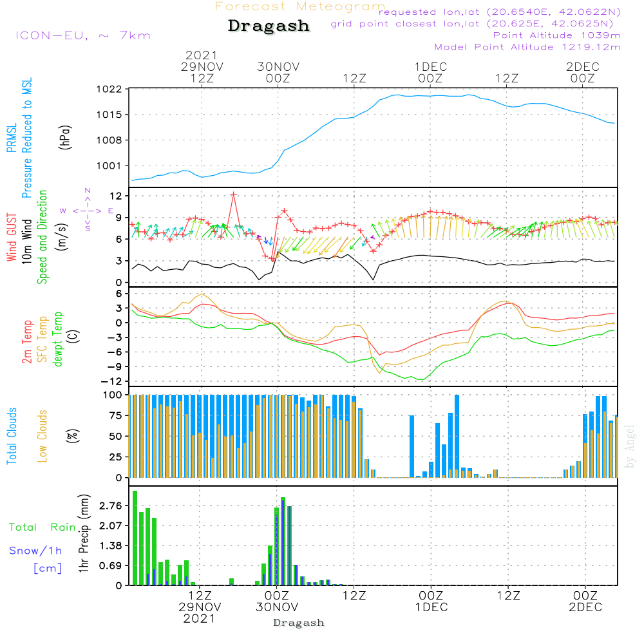The width and height of the screenshot is (644, 644).
Task: Click the 'Model Point Altitude 1219.12m' text
Action: click(527, 47)
